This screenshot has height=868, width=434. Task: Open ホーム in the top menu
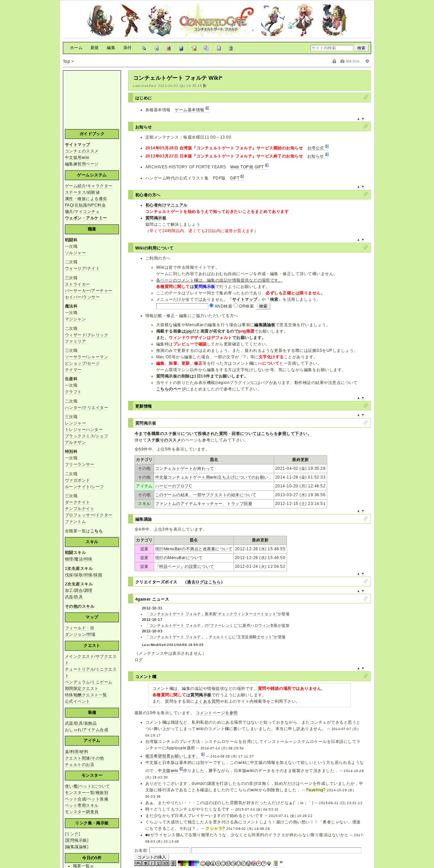(76, 48)
